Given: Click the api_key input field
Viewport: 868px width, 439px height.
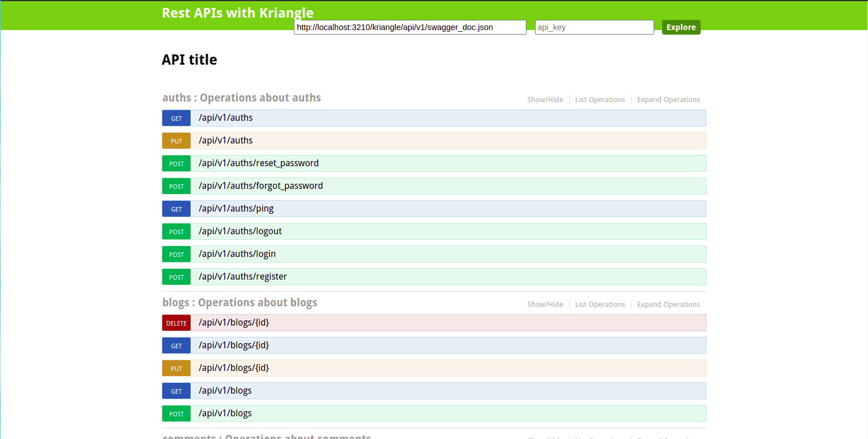Looking at the screenshot, I should 594,27.
